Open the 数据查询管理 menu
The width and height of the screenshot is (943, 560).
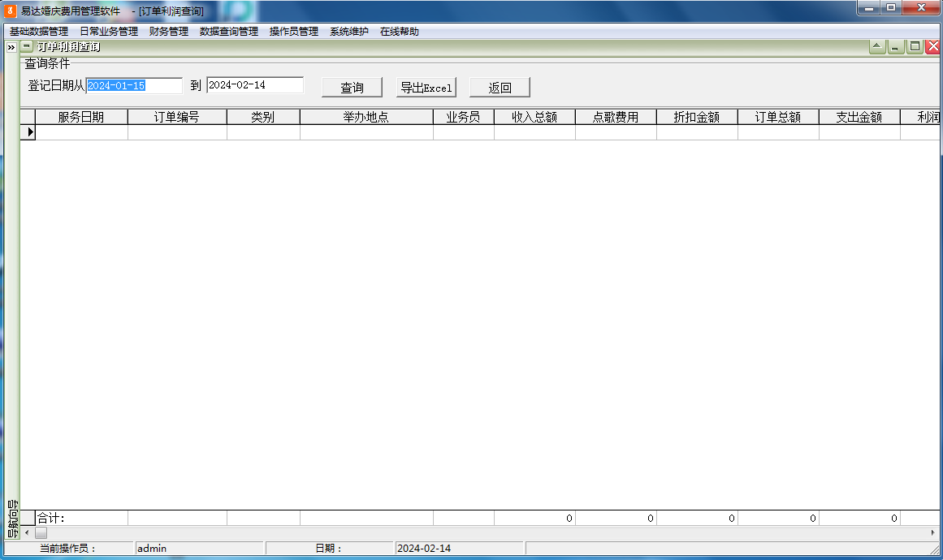pos(229,31)
